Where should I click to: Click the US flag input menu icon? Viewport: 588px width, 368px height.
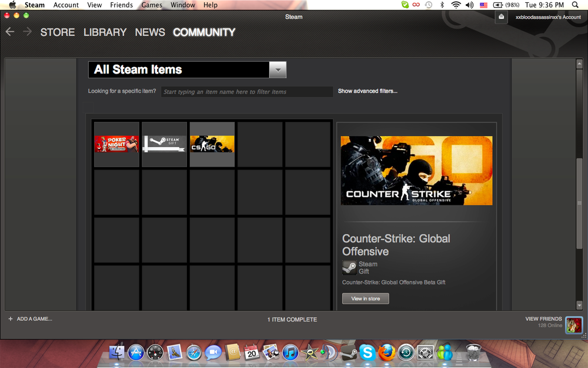[483, 5]
